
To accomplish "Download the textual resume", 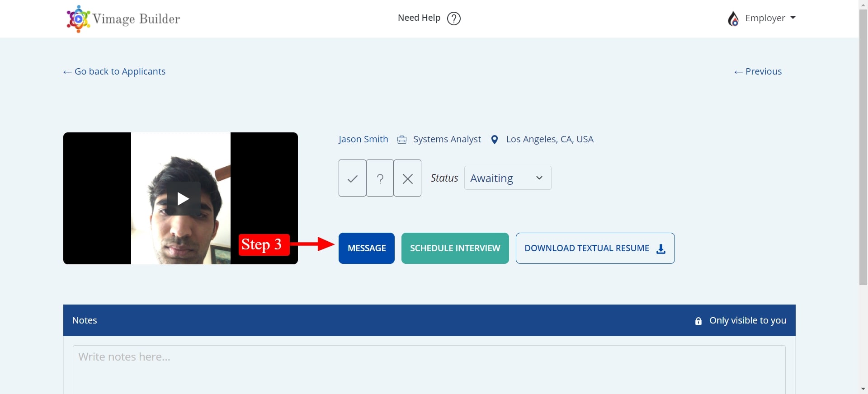I will [595, 248].
